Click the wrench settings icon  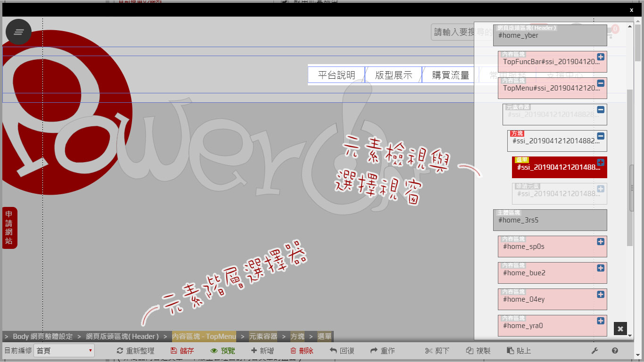pos(595,351)
